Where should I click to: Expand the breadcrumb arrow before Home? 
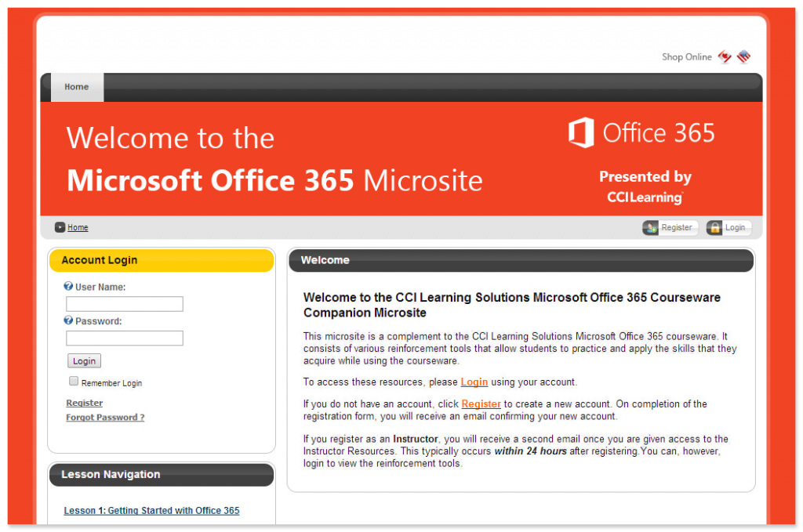click(x=60, y=227)
